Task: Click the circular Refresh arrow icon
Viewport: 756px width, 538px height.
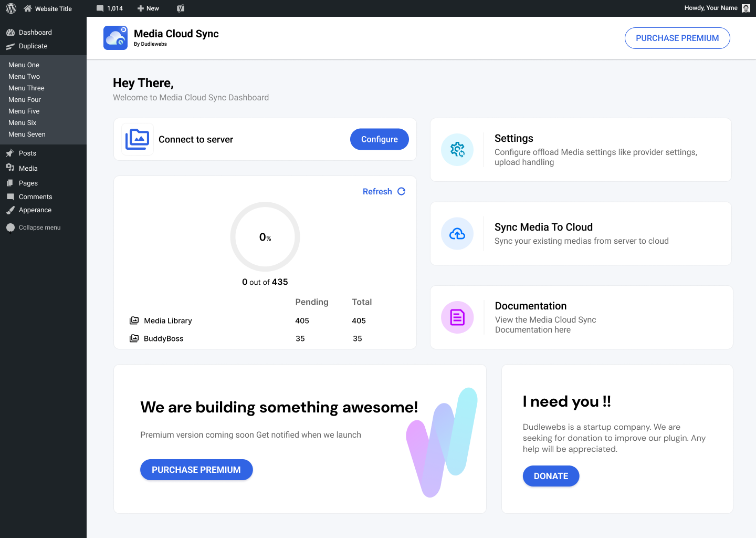Action: (x=401, y=191)
